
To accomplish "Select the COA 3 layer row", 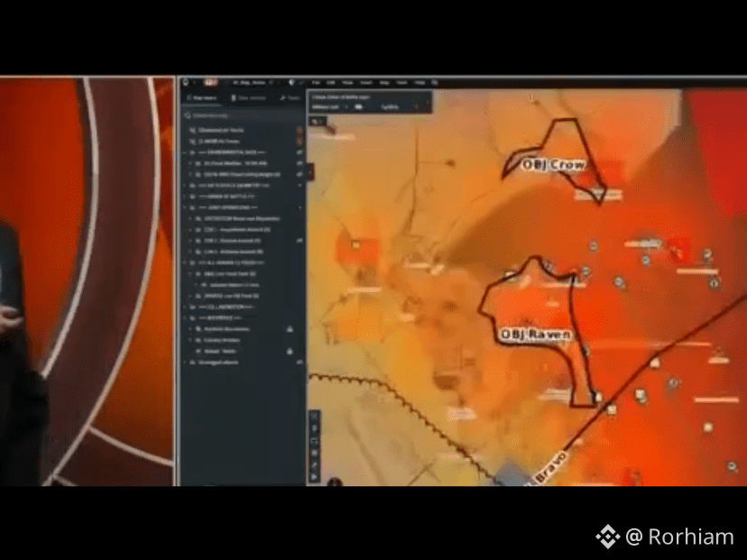I will pyautogui.click(x=243, y=252).
